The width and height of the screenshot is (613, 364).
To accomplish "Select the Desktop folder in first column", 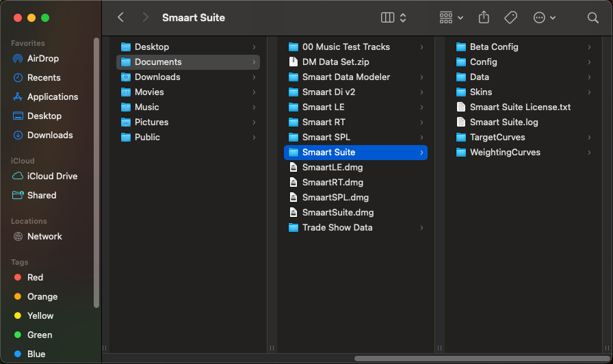I will (188, 47).
